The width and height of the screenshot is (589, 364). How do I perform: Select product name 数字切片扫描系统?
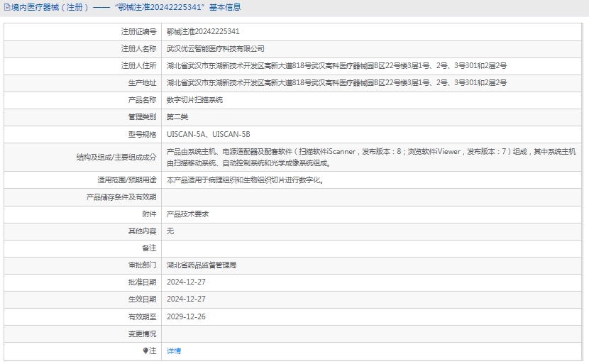[x=194, y=100]
